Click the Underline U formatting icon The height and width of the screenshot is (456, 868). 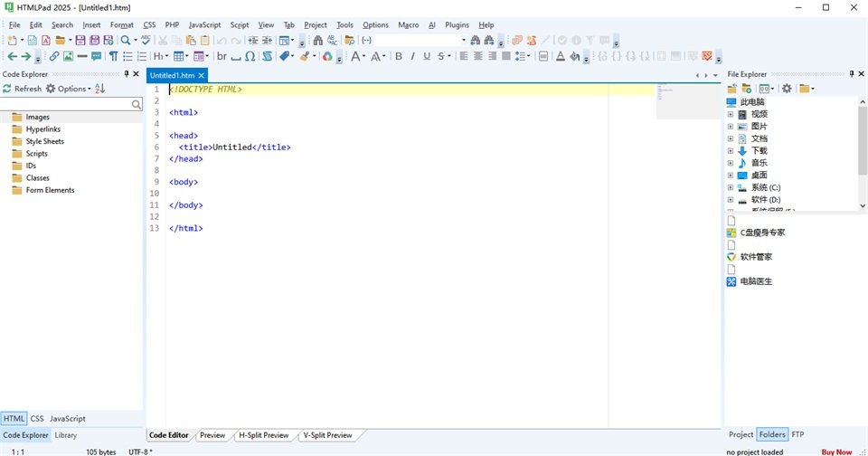point(427,56)
